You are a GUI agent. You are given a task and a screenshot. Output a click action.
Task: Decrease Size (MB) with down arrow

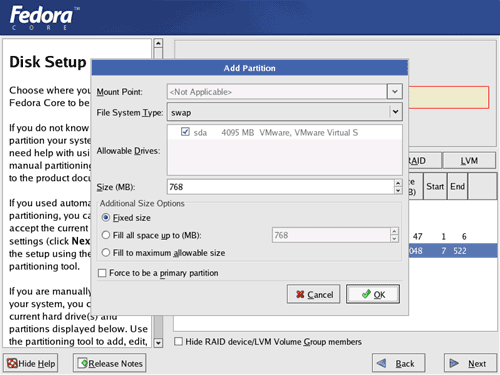(398, 191)
